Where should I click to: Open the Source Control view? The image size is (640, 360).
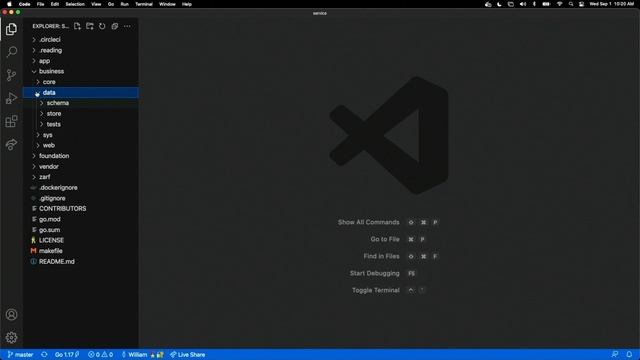11,75
